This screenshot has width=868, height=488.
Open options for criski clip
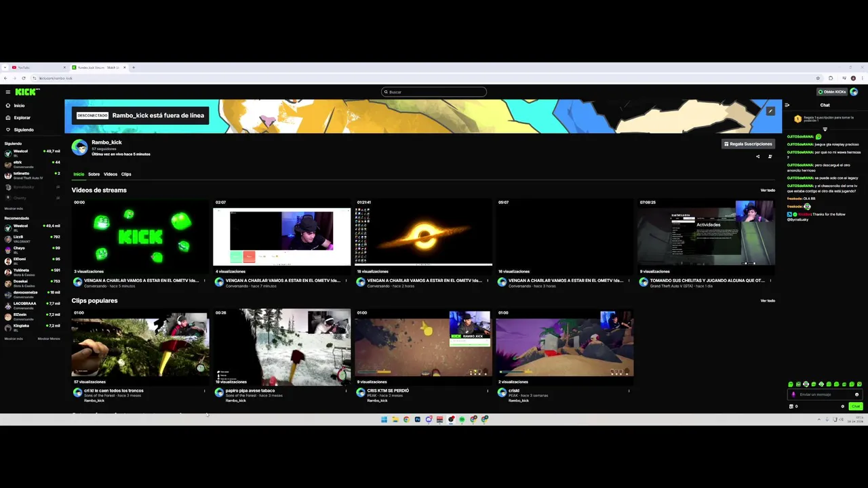click(629, 390)
